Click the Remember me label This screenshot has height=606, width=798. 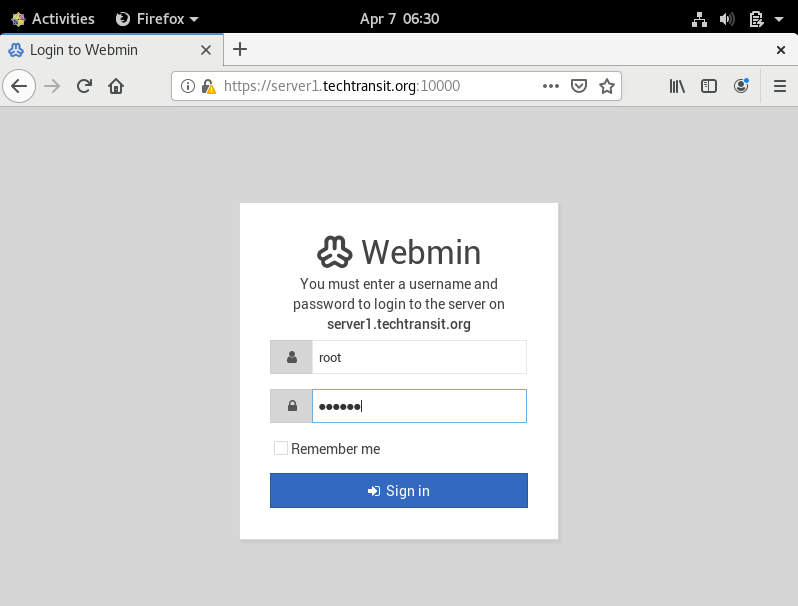(x=335, y=449)
